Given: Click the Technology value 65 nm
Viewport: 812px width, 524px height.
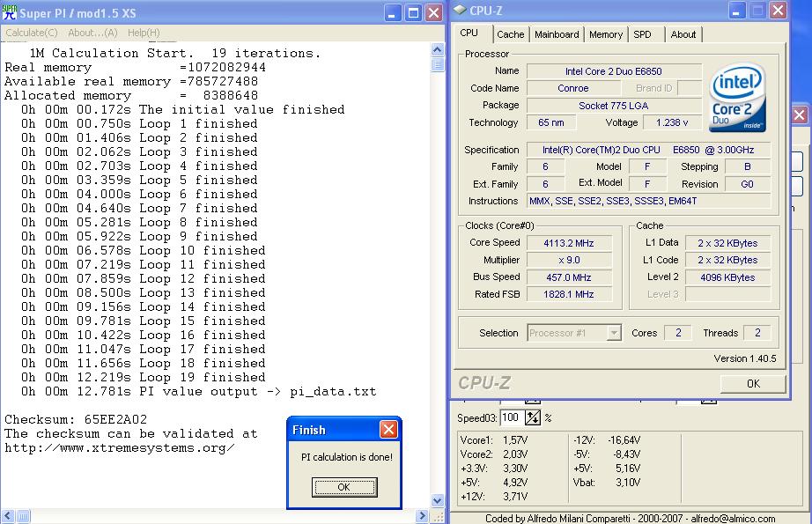Looking at the screenshot, I should [551, 122].
